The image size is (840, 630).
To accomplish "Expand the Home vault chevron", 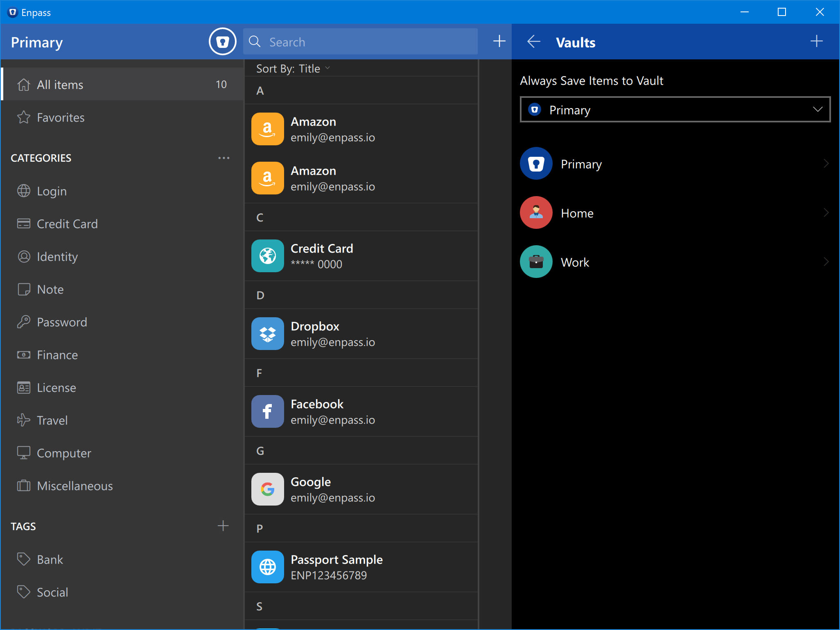I will tap(826, 213).
